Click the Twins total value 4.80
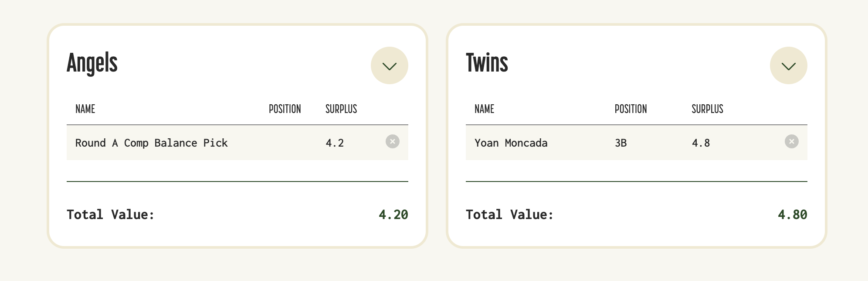The image size is (868, 281). click(792, 215)
